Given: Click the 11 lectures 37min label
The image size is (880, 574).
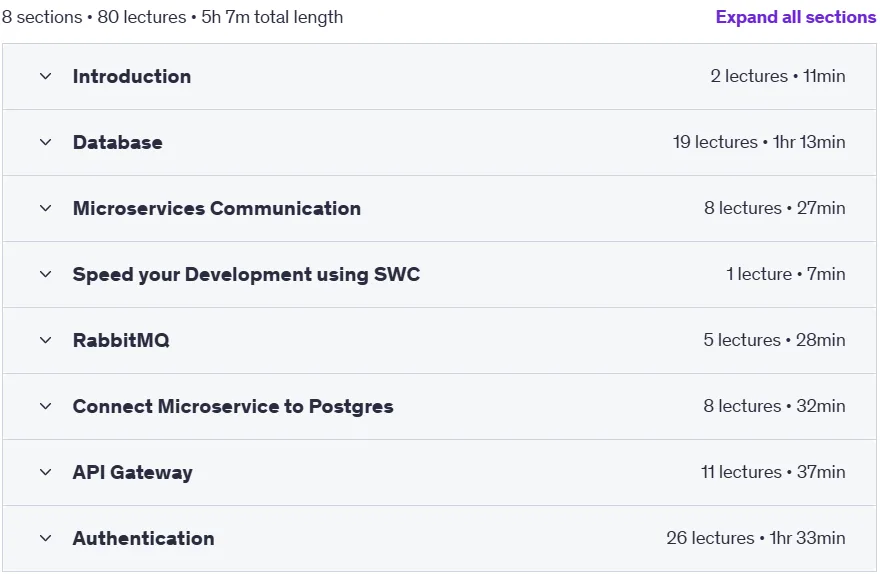Looking at the screenshot, I should (773, 472).
